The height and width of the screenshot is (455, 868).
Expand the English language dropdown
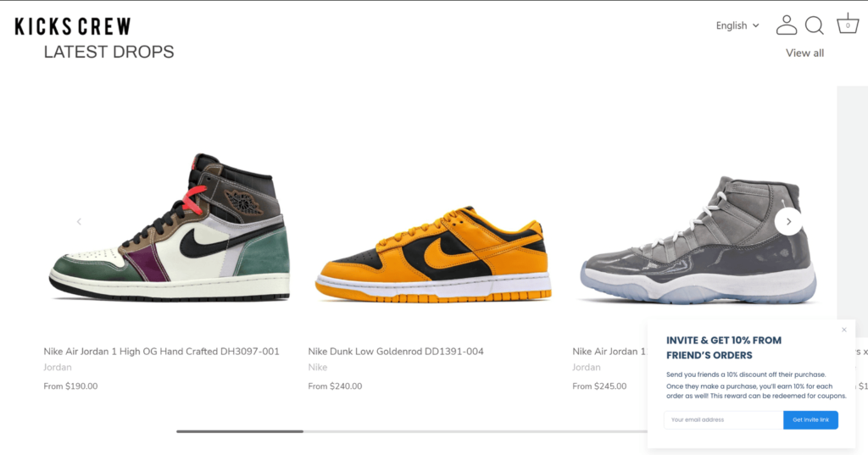coord(737,25)
